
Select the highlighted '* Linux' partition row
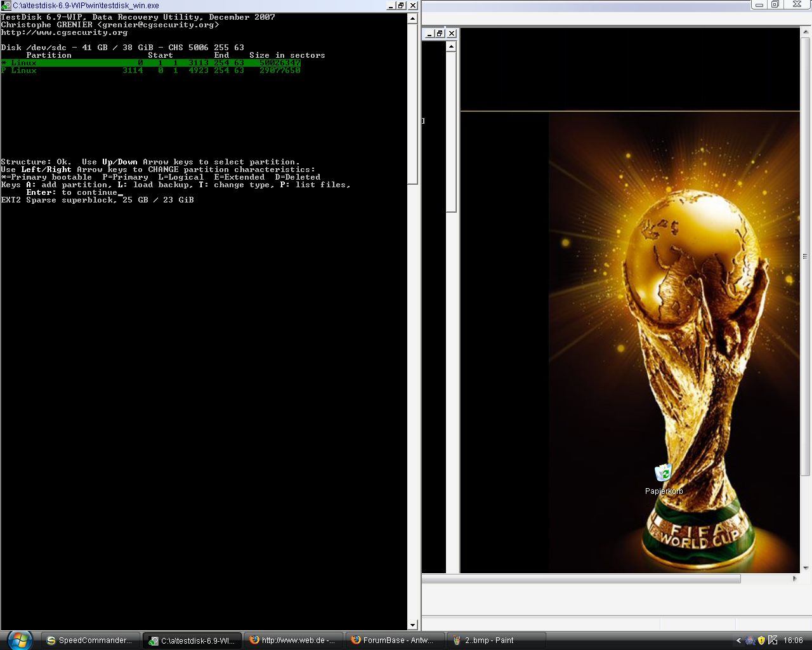[x=150, y=63]
